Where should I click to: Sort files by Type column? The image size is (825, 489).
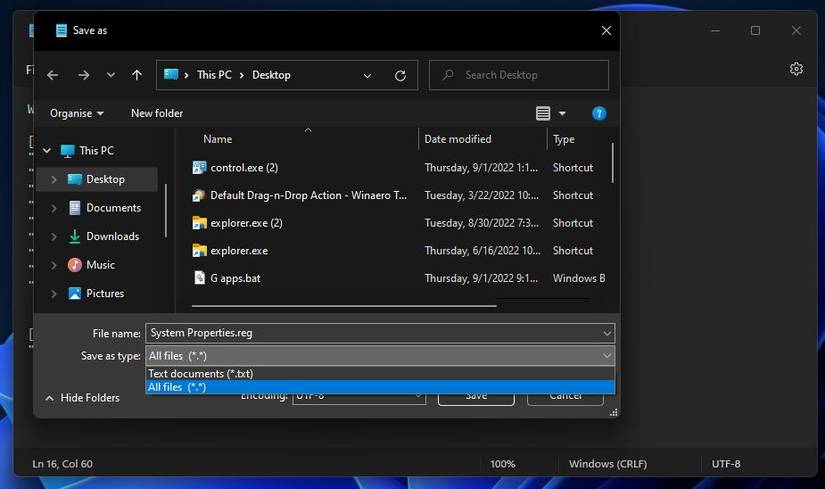click(564, 139)
